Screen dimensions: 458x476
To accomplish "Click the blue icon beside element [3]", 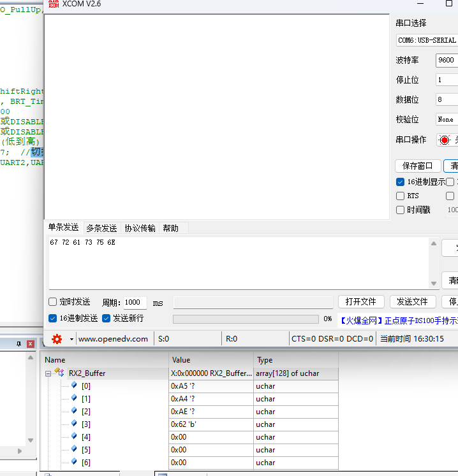I will (x=74, y=424).
